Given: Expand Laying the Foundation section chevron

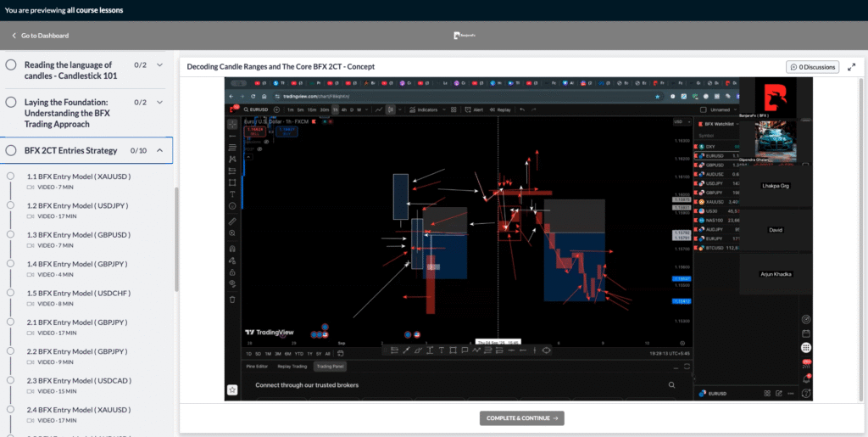Looking at the screenshot, I should coord(159,102).
